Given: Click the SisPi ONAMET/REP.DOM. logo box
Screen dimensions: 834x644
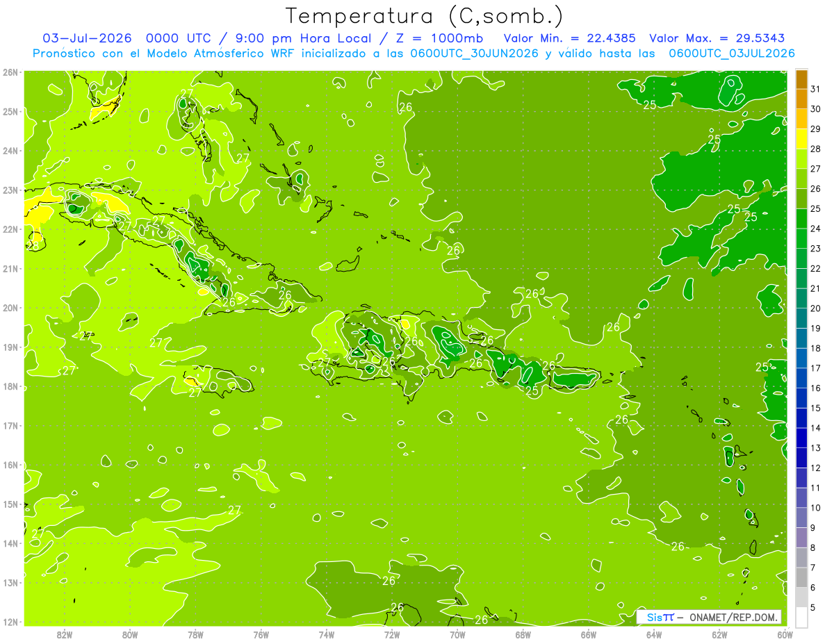Looking at the screenshot, I should (709, 617).
